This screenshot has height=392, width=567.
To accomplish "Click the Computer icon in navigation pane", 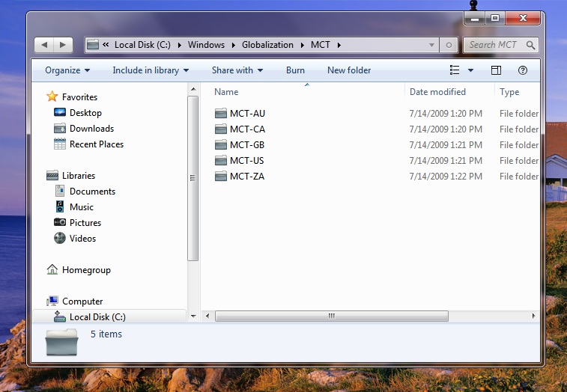I will (x=52, y=301).
